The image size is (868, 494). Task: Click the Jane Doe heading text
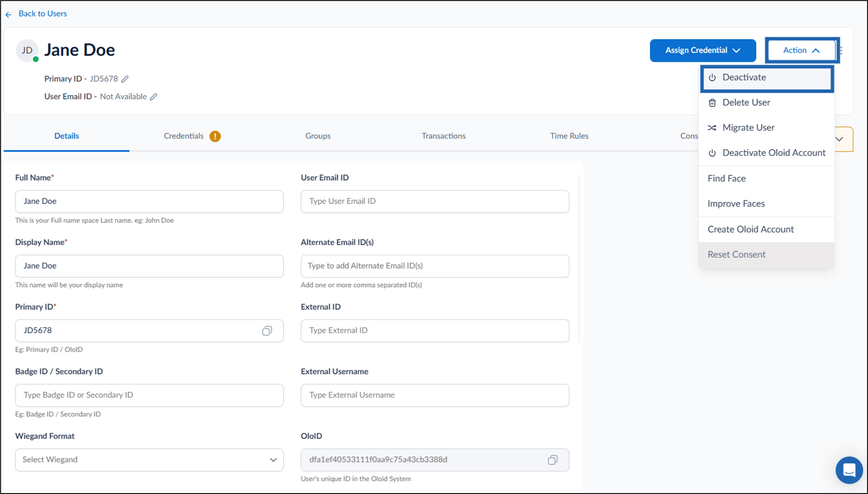(x=80, y=50)
